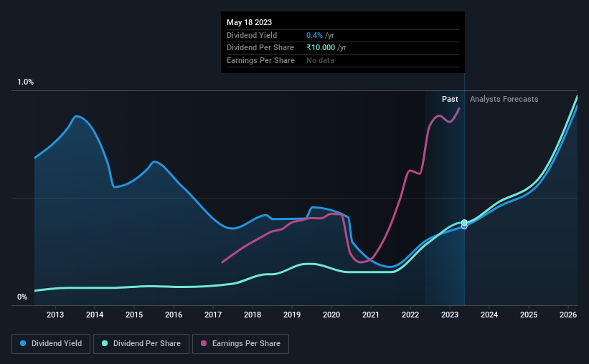The image size is (589, 364).
Task: Click the 2021 x-axis label
Action: point(371,315)
